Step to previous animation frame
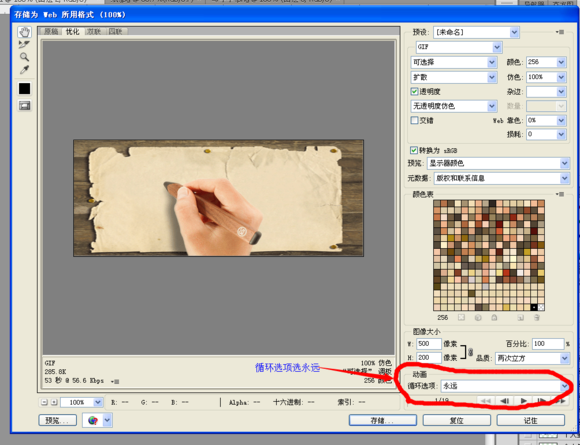 [x=504, y=401]
